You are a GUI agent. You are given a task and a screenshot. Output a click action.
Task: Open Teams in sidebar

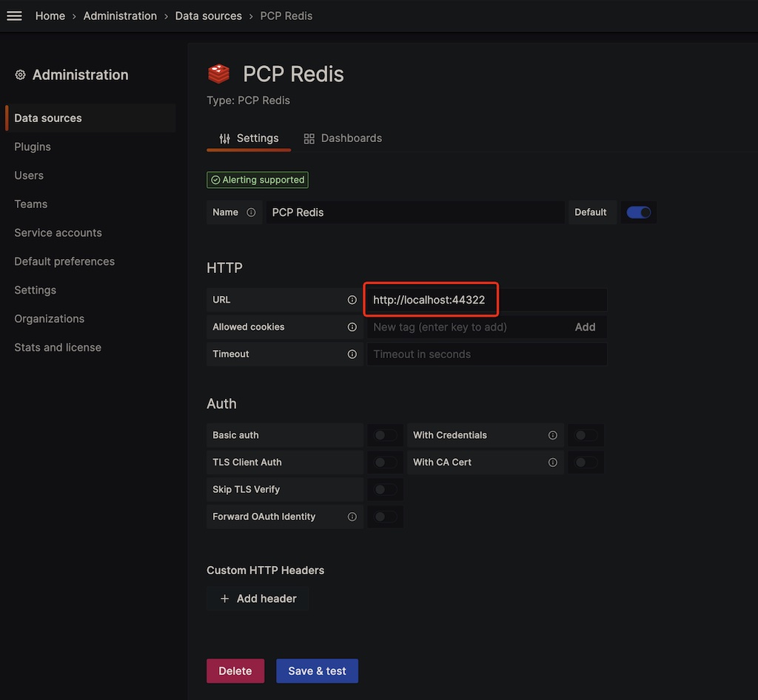(x=31, y=204)
